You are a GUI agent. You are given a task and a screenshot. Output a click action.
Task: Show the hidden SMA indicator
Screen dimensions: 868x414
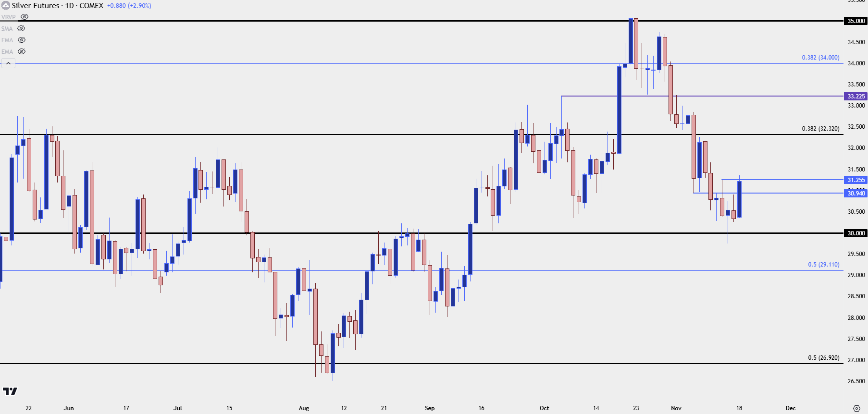coord(21,28)
